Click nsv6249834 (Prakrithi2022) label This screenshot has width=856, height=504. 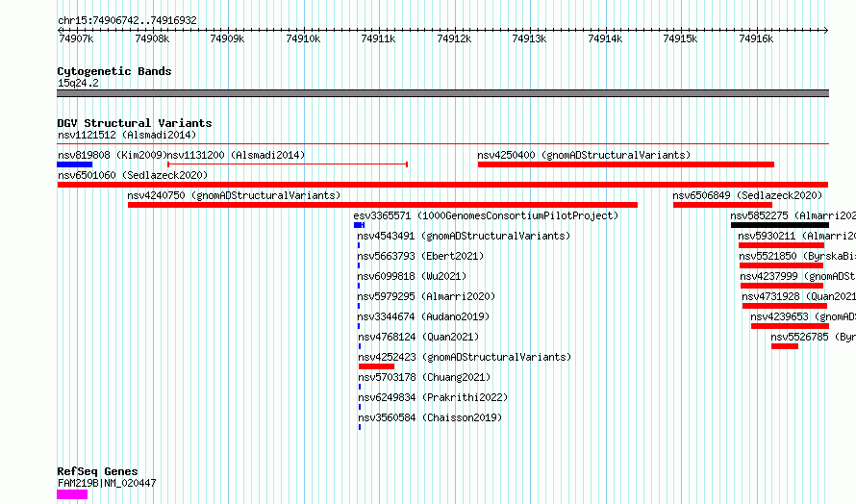pyautogui.click(x=433, y=397)
